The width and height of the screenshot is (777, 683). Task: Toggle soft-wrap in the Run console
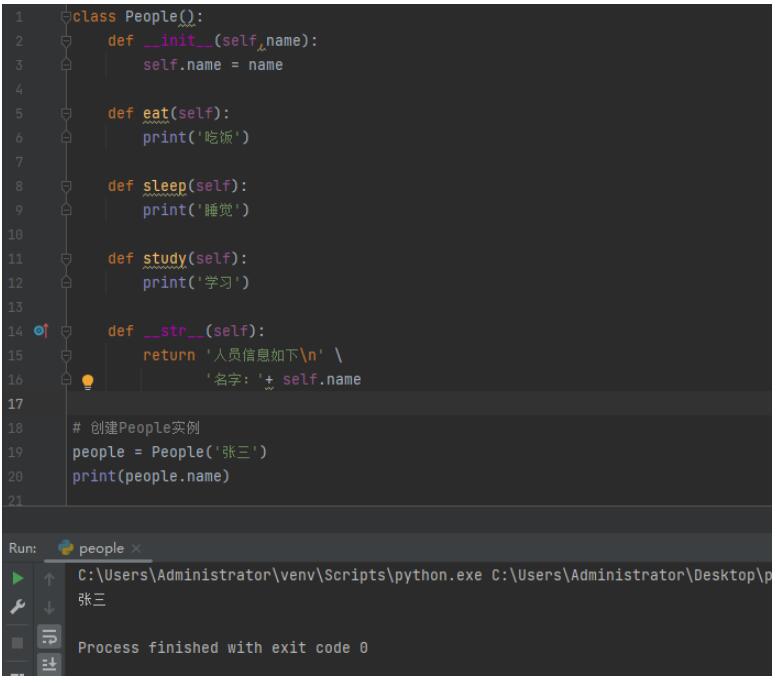pos(45,633)
